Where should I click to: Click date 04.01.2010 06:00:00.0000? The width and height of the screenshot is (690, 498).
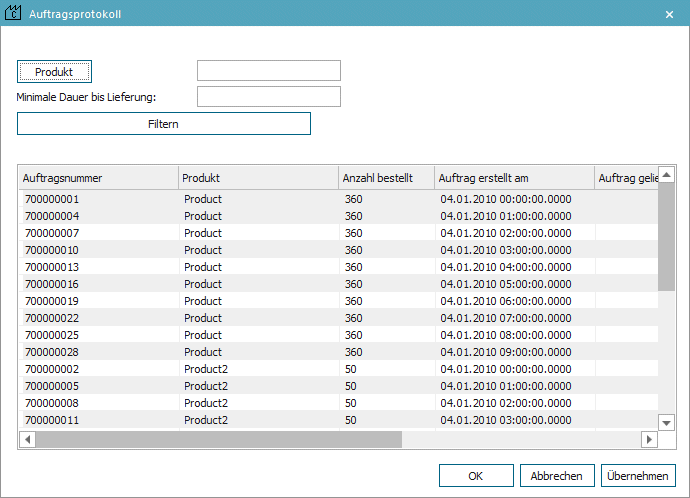(x=506, y=301)
